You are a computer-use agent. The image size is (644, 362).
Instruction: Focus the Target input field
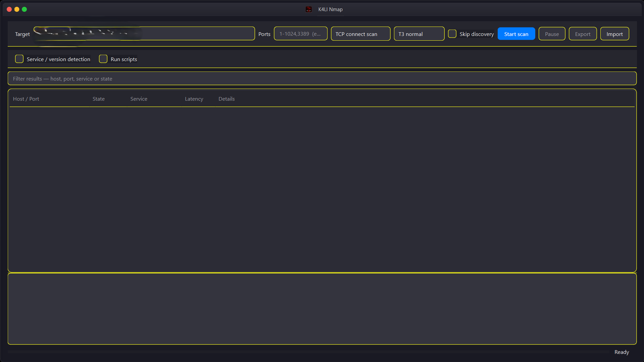tap(144, 33)
